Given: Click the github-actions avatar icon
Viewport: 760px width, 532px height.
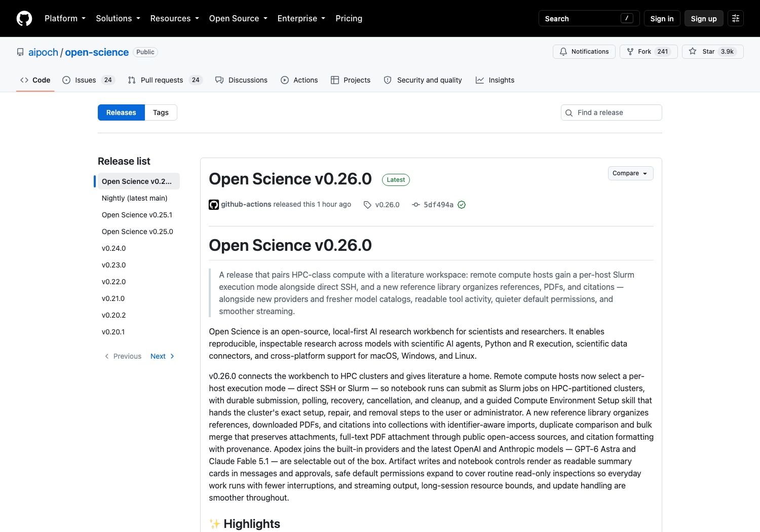Looking at the screenshot, I should [x=214, y=205].
